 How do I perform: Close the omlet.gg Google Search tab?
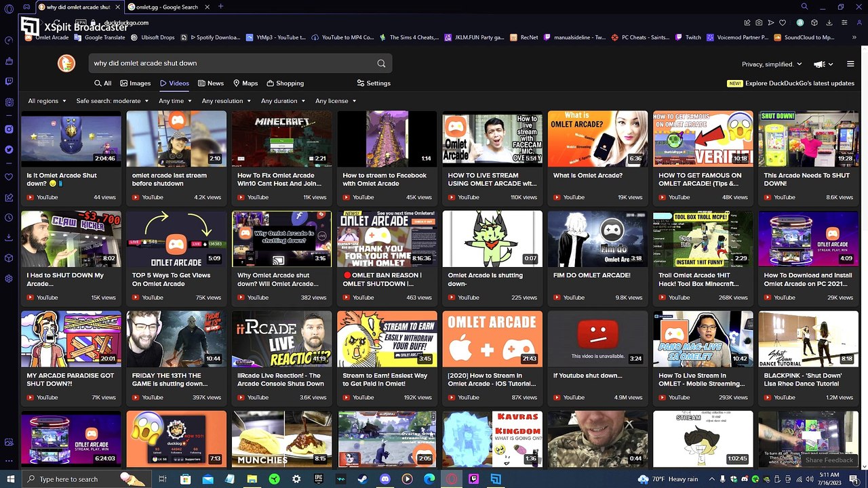208,7
